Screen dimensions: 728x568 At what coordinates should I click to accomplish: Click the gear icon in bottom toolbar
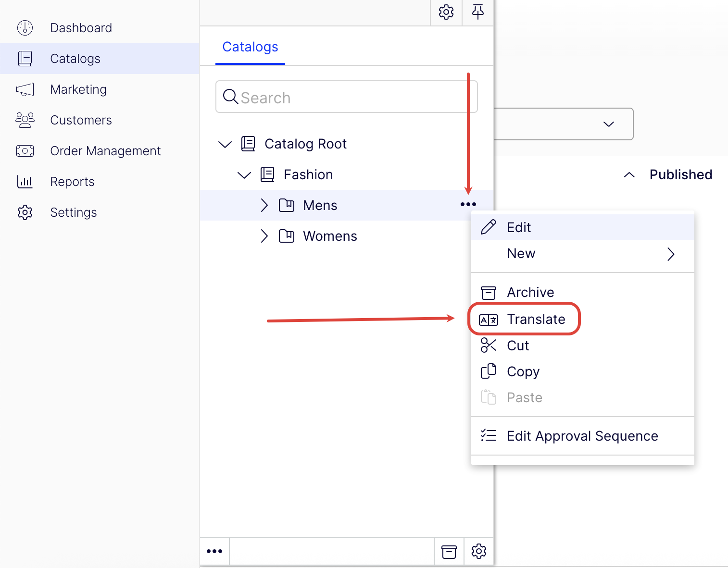click(x=479, y=551)
